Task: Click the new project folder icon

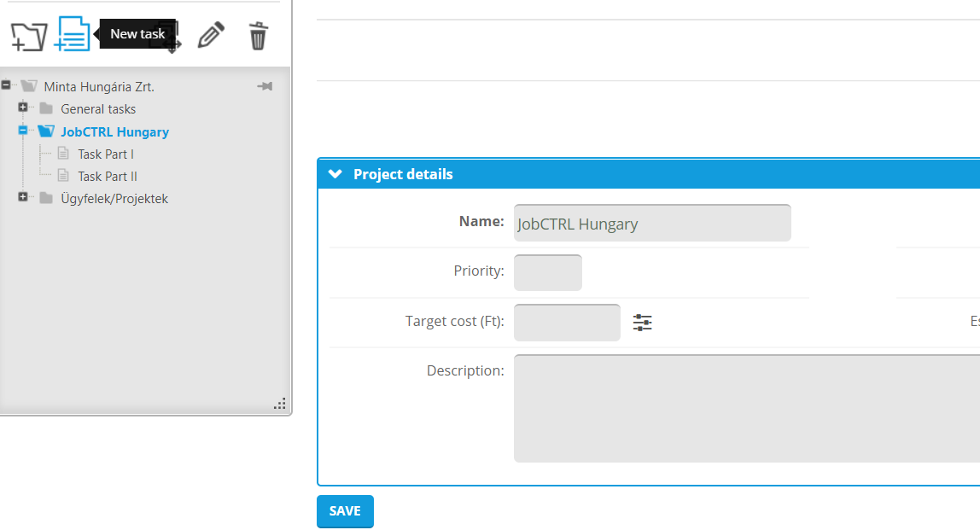Action: [28, 36]
